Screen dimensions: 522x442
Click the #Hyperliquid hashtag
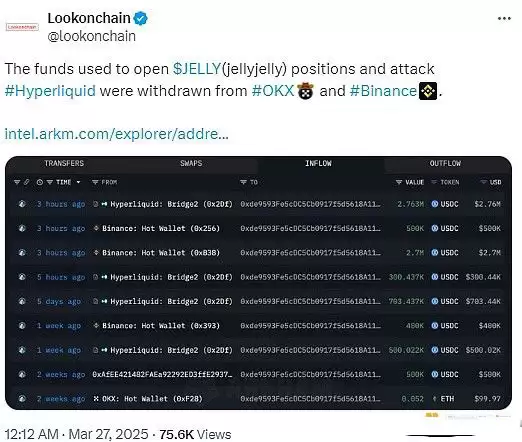[x=50, y=91]
